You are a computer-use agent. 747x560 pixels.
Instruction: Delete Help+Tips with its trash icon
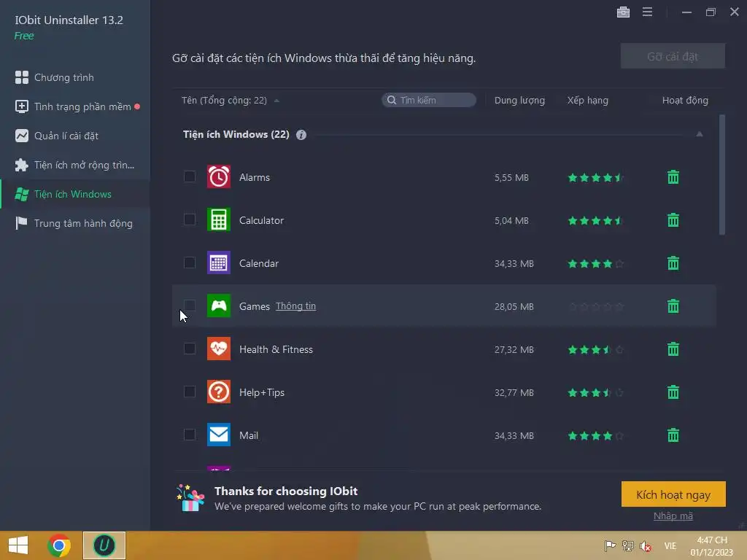(x=673, y=392)
